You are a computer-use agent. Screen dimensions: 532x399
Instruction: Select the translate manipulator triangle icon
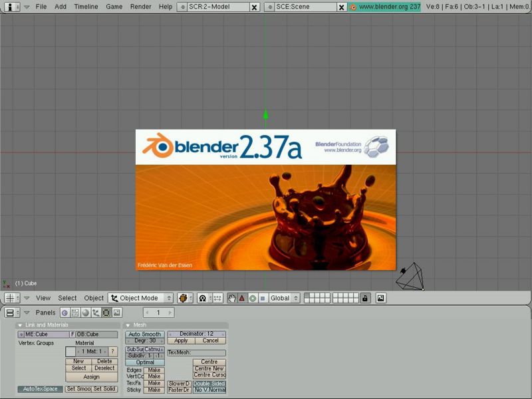(x=242, y=298)
